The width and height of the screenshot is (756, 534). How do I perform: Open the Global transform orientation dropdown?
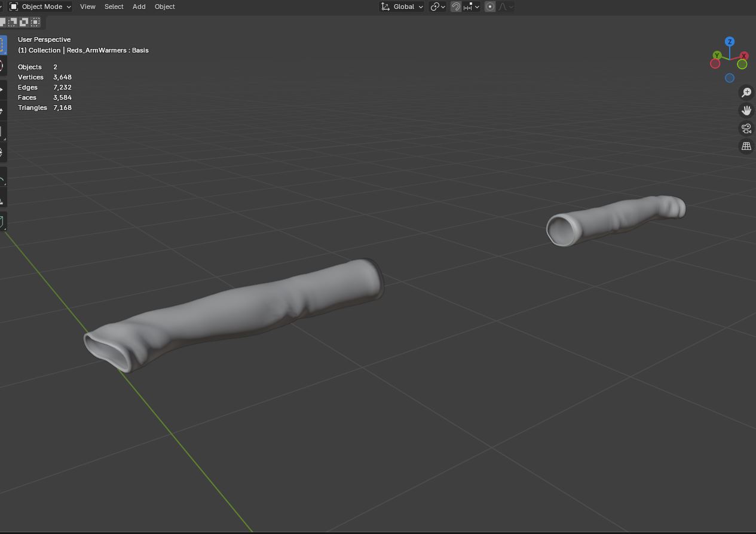click(x=402, y=7)
